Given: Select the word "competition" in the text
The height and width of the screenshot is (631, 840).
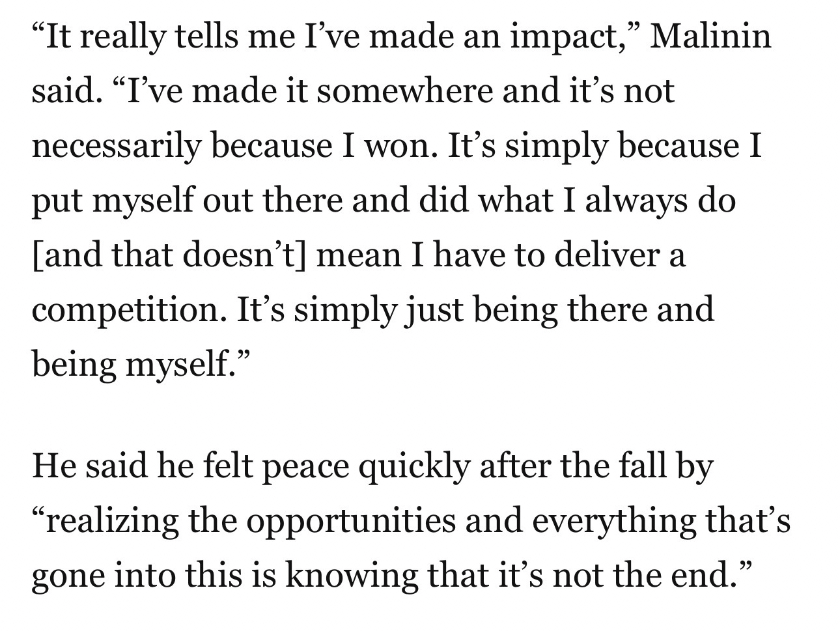Looking at the screenshot, I should click(x=124, y=309).
